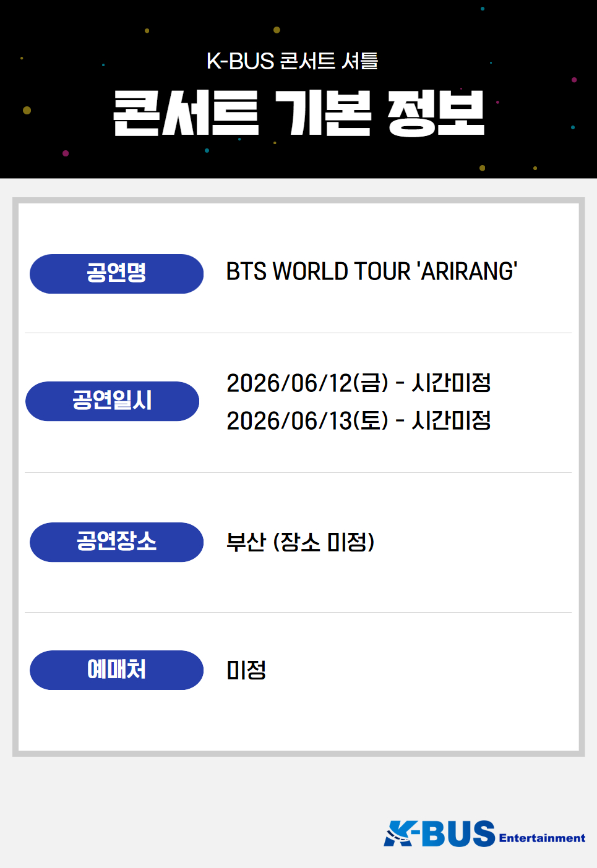The height and width of the screenshot is (868, 597).
Task: Click the 부산 (장소 미정) venue text
Action: [300, 542]
